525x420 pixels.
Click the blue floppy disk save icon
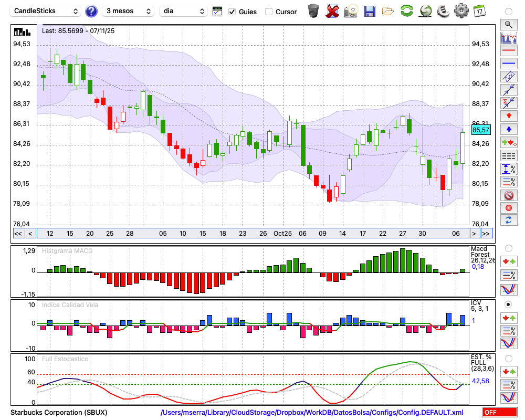tap(370, 11)
